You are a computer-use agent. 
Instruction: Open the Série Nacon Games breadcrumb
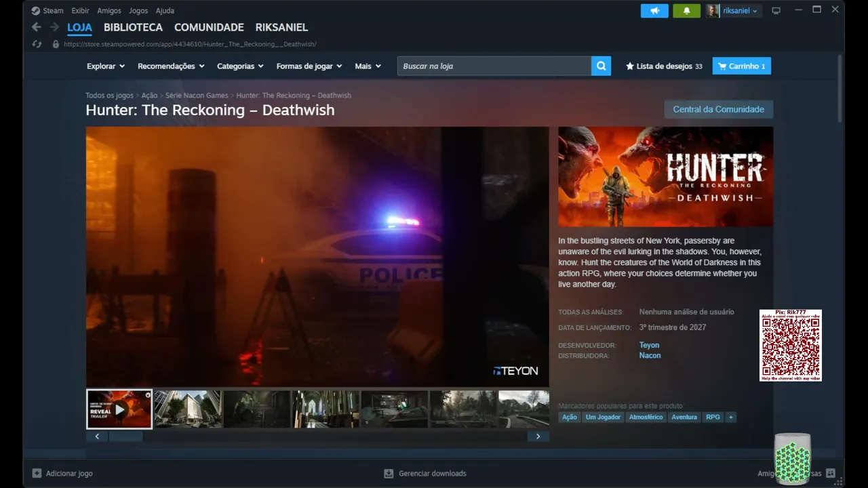[x=197, y=96]
